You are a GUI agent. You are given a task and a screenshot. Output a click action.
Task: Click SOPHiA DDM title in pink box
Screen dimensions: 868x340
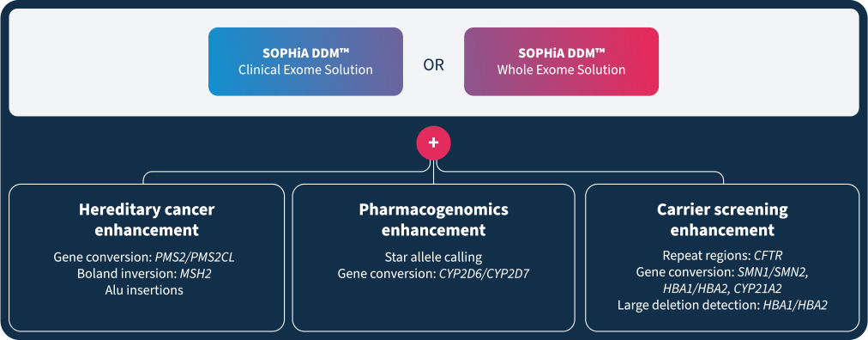pos(561,54)
